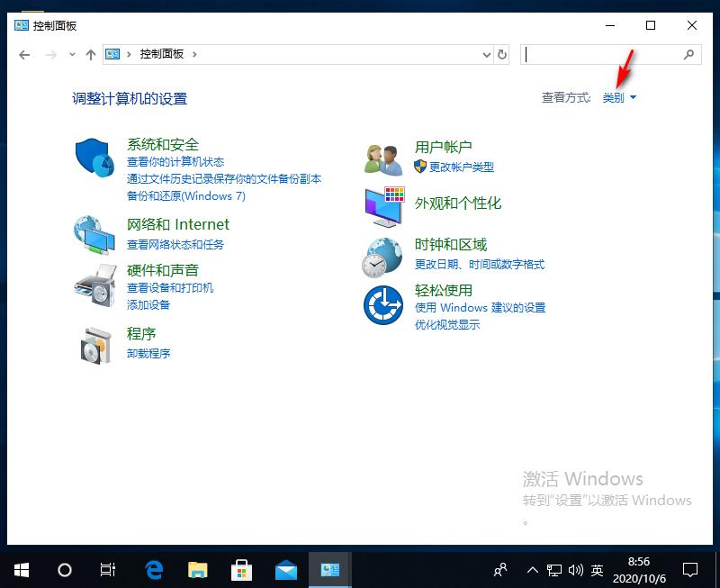Click the up arrow to parent folder

(x=91, y=55)
